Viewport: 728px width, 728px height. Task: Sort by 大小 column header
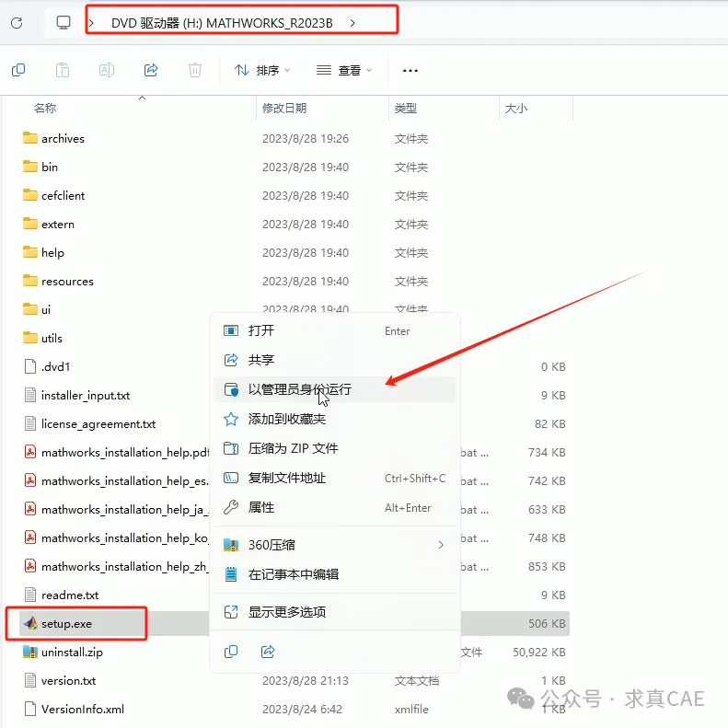pyautogui.click(x=515, y=109)
